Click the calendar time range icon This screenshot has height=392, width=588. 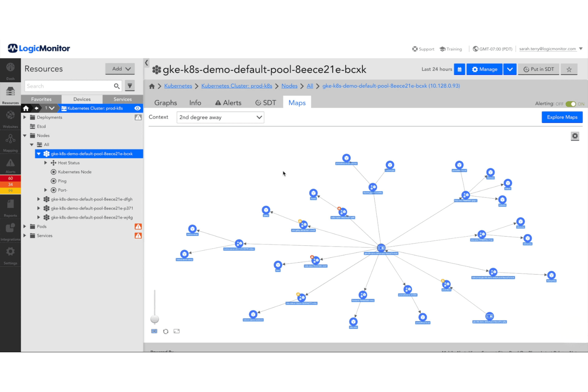[x=459, y=69]
